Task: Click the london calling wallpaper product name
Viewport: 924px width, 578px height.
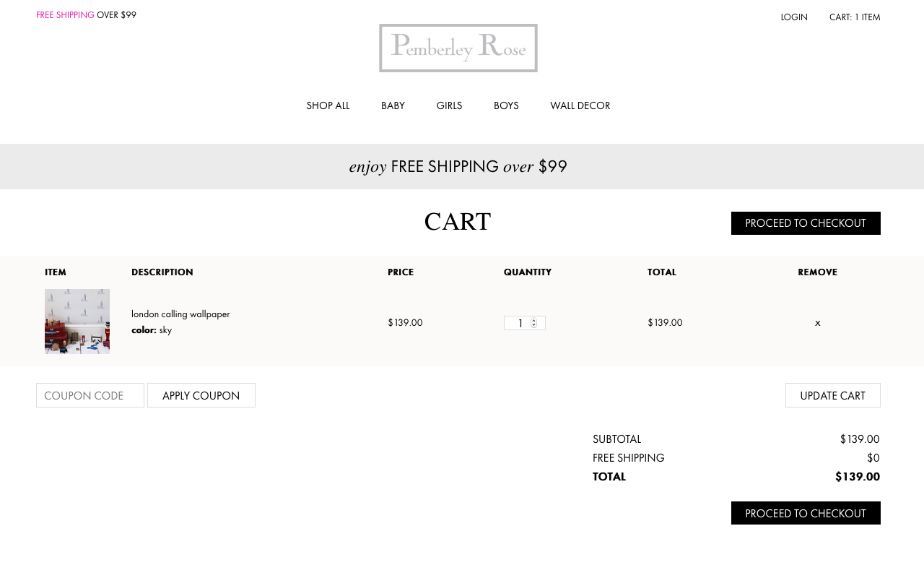Action: tap(180, 314)
